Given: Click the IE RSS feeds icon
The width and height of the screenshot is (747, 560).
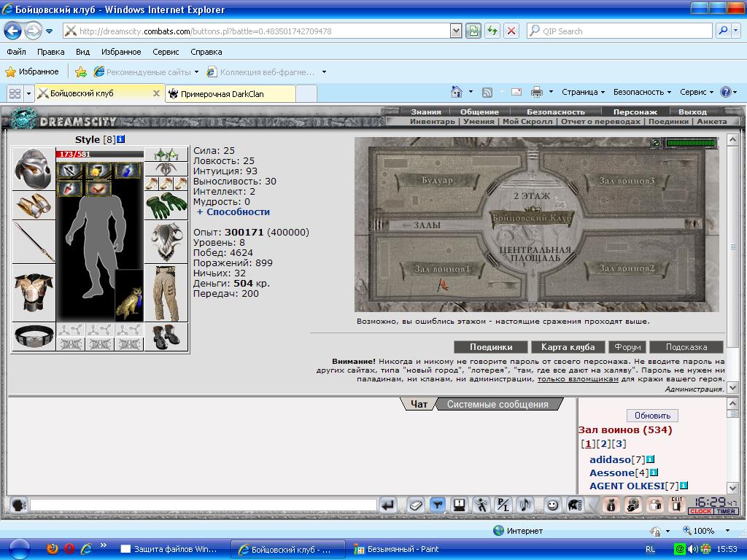Looking at the screenshot, I should (487, 92).
